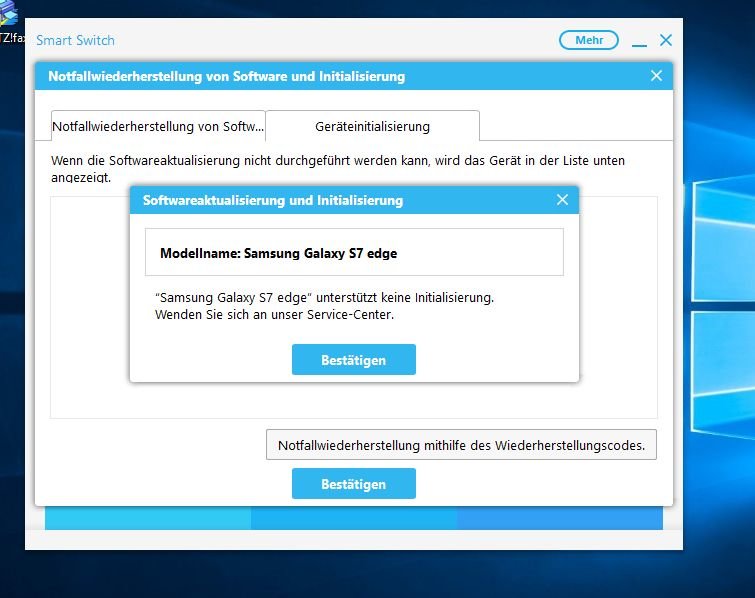This screenshot has height=598, width=755.
Task: Click the Modellname: Samsung Galaxy S7 edge field
Action: [354, 252]
